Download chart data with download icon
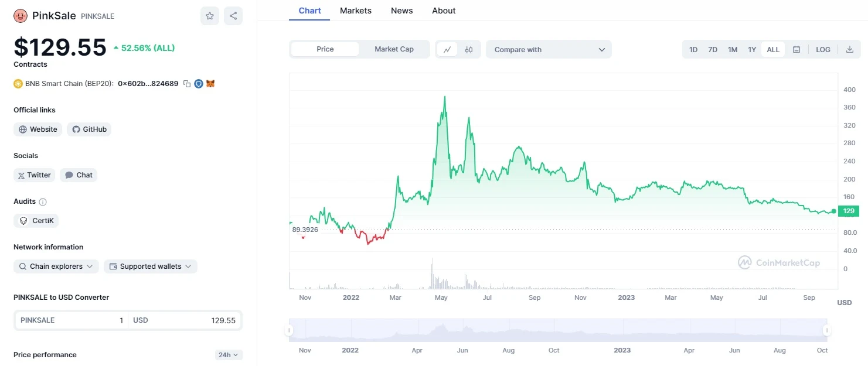The height and width of the screenshot is (366, 868). pyautogui.click(x=850, y=50)
